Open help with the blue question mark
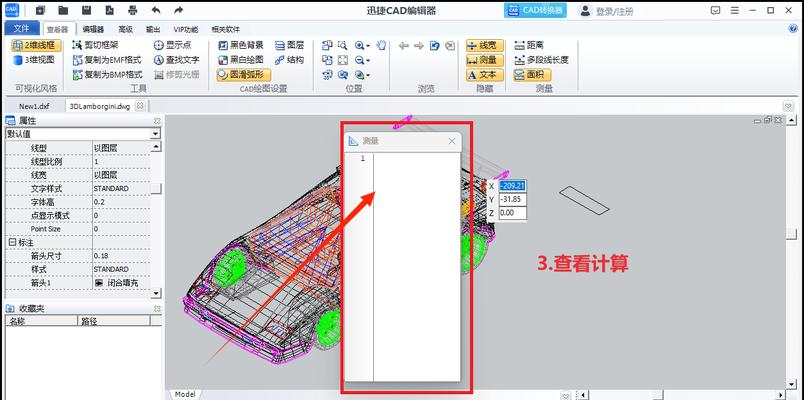Screen dimensions: 804x400 [793, 29]
